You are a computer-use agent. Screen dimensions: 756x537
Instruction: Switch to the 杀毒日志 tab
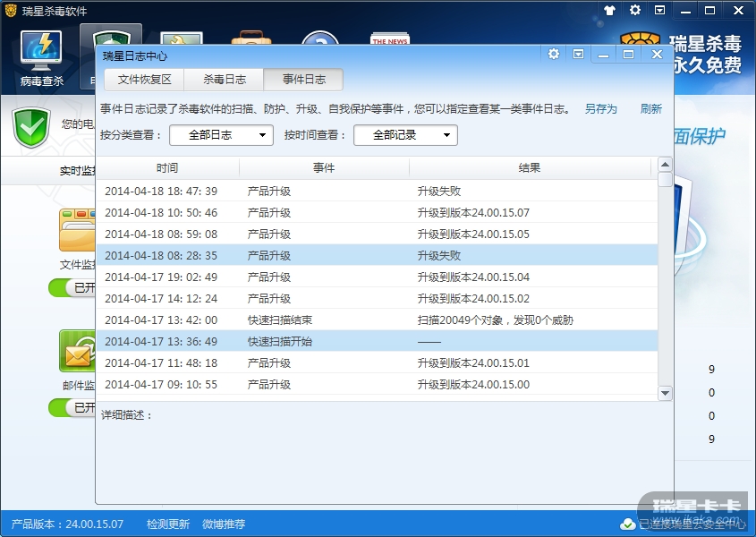click(x=224, y=79)
